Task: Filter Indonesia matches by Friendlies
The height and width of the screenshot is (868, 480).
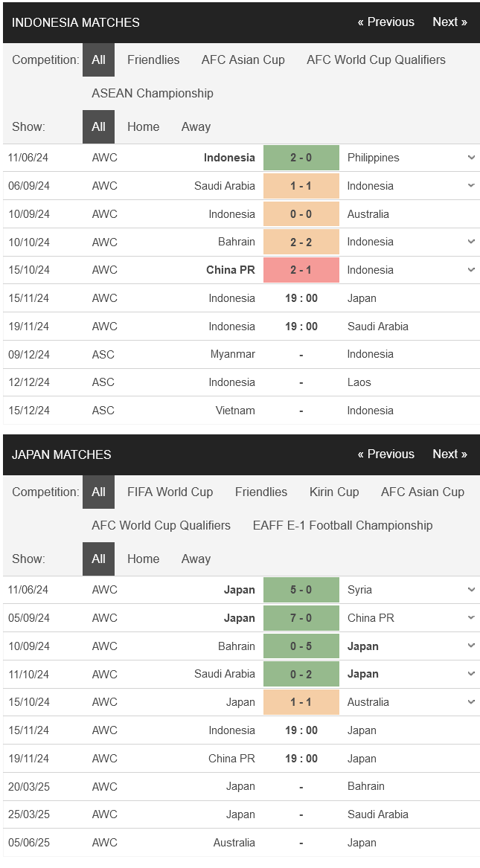Action: click(x=153, y=60)
